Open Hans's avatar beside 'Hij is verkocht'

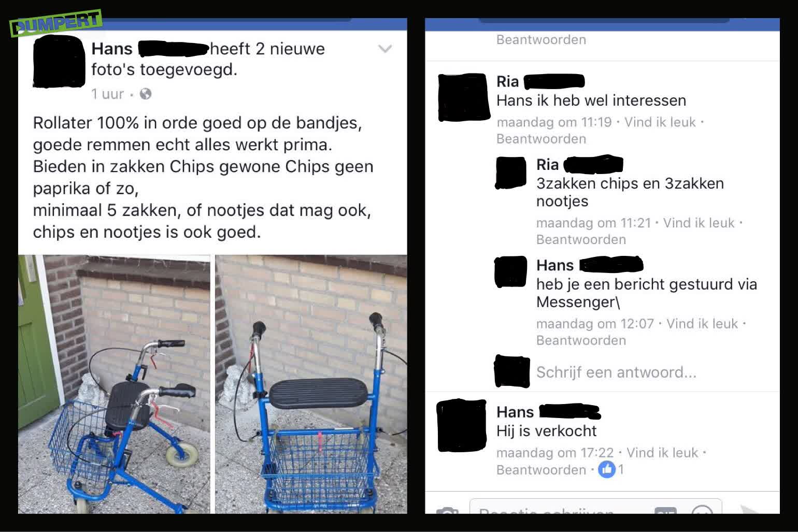click(x=462, y=425)
